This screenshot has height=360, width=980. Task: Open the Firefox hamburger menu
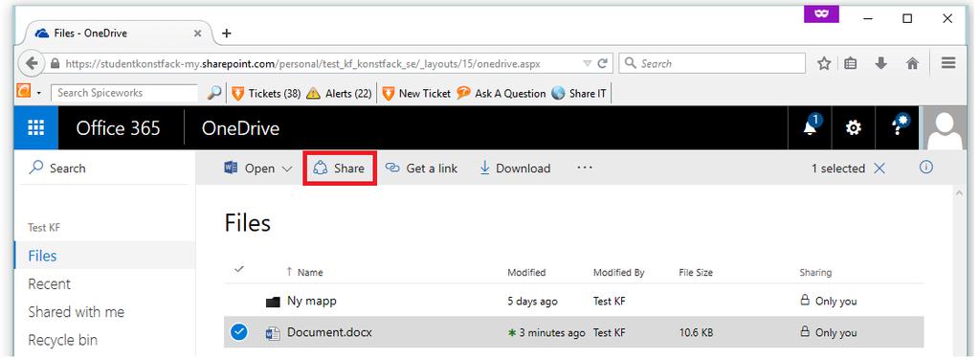948,63
